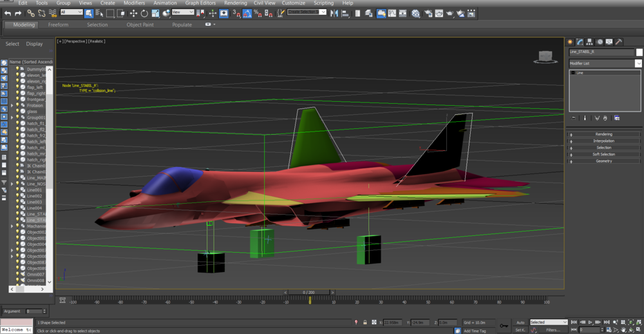Toggle Auto Key animation mode
The image size is (644, 334).
[520, 322]
